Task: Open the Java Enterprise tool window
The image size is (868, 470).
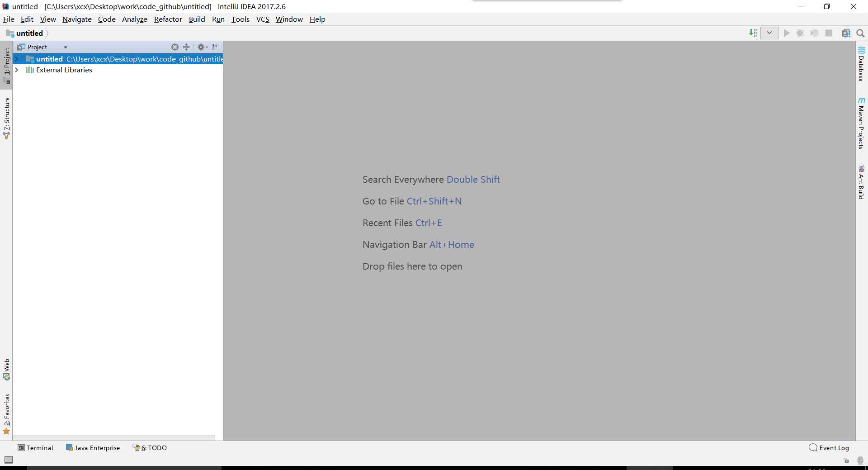Action: click(93, 448)
